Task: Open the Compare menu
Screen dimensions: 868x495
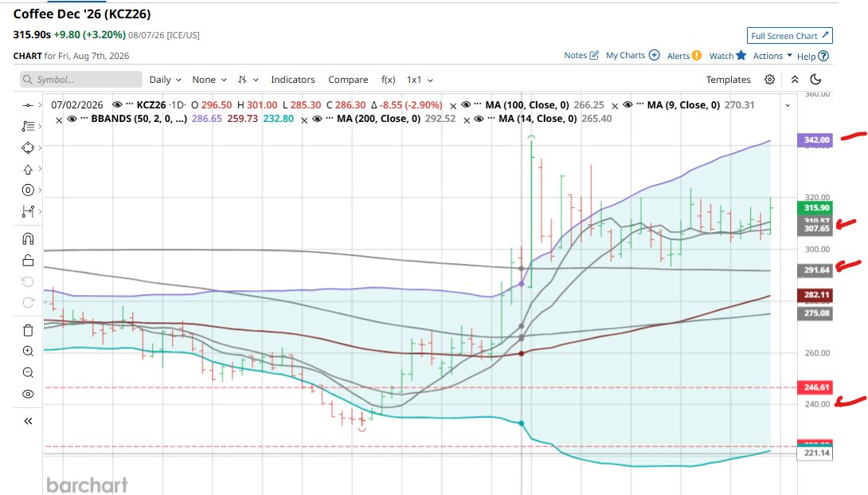Action: [348, 79]
